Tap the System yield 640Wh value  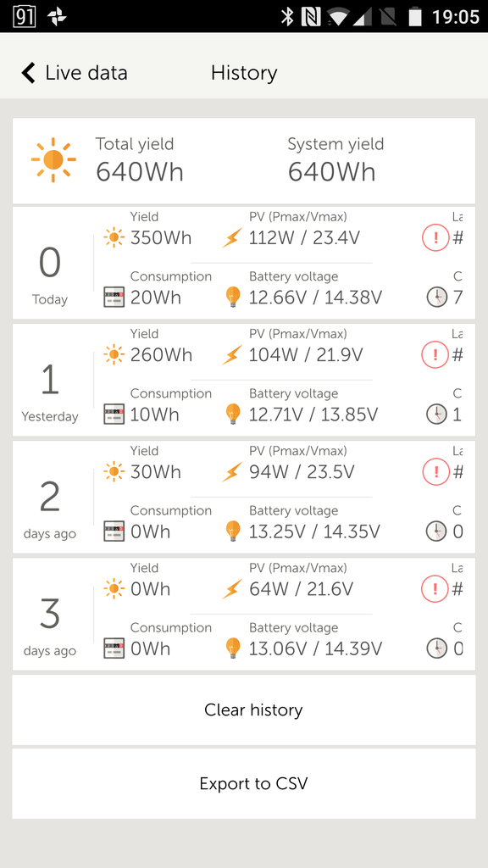(331, 172)
